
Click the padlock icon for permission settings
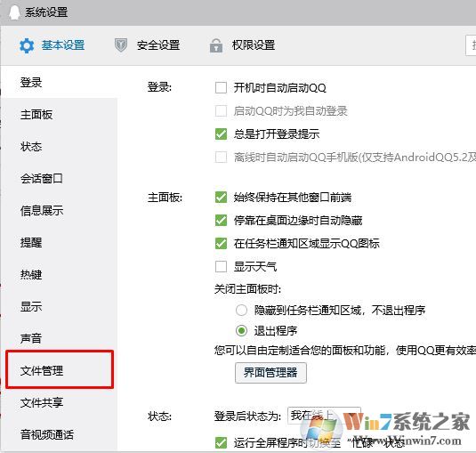pyautogui.click(x=216, y=45)
